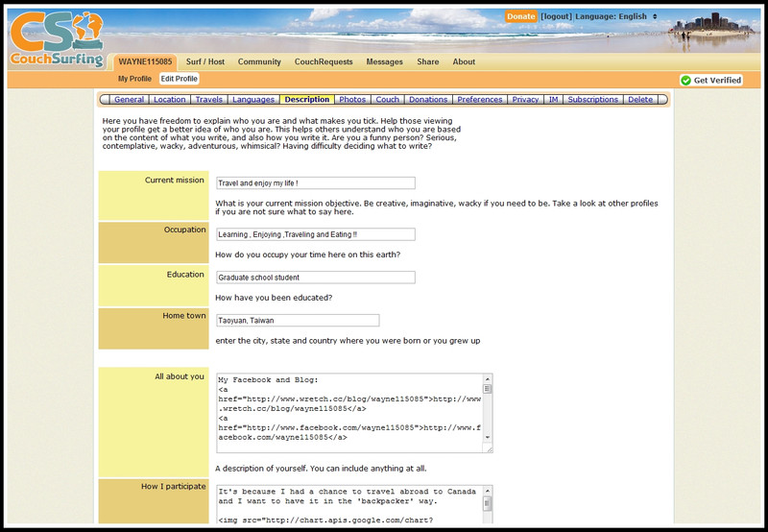Click the 'How do you occupy your time' hint

[x=307, y=254]
